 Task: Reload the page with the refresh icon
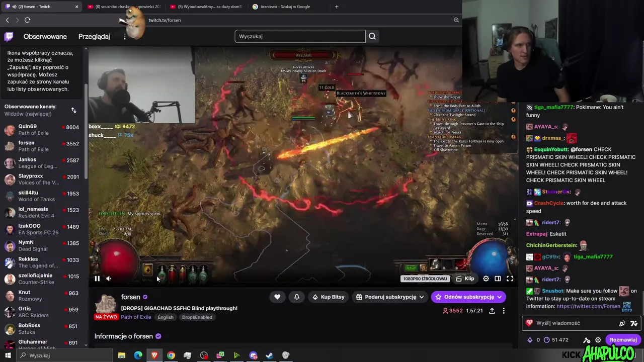[x=27, y=20]
